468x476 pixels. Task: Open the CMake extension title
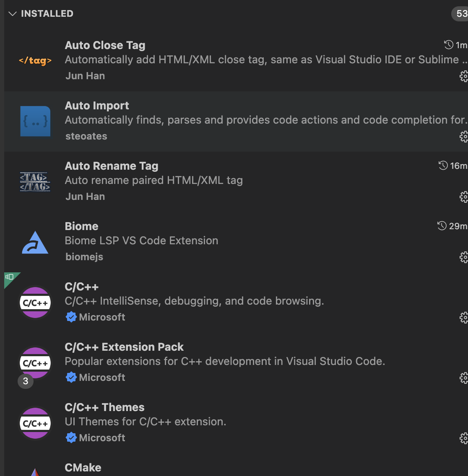pyautogui.click(x=83, y=468)
